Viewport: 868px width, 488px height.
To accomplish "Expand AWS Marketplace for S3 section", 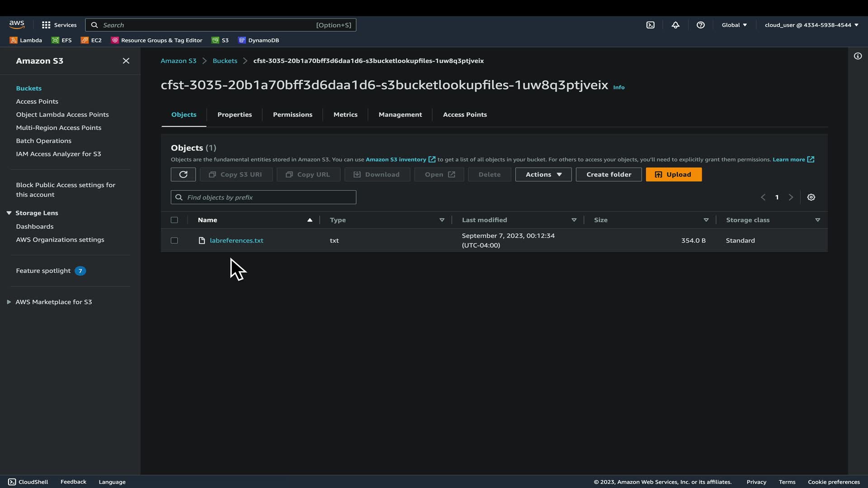I will (9, 302).
